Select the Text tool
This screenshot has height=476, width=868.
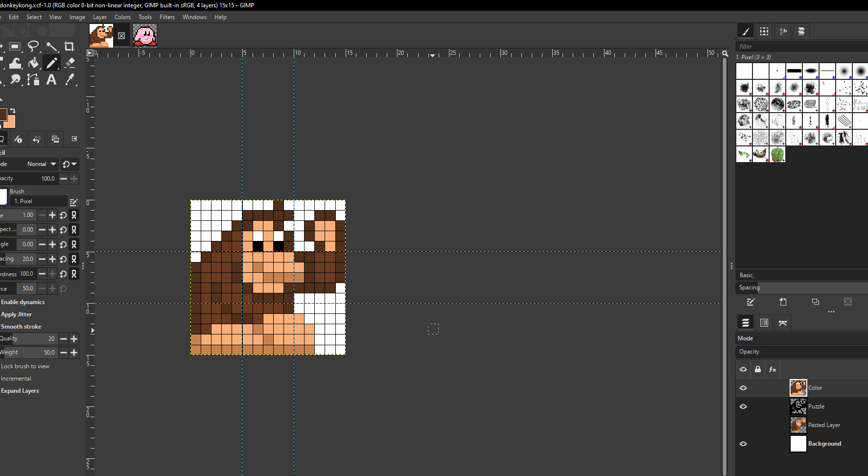point(51,79)
